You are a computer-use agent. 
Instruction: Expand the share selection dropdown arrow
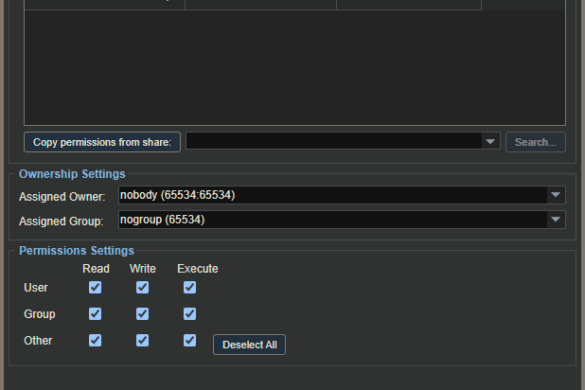point(490,142)
